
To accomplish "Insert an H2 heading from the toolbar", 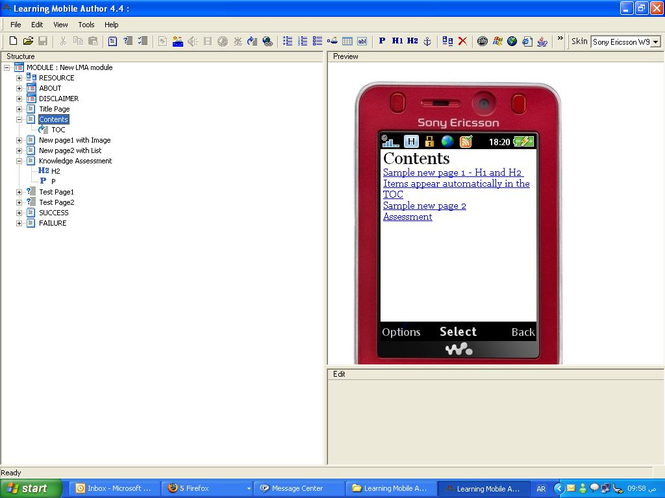I will 412,41.
